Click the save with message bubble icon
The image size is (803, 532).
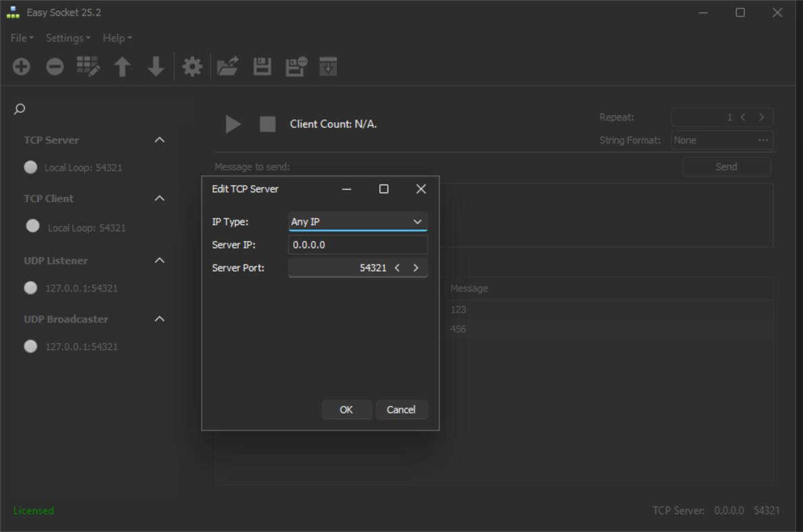(296, 66)
